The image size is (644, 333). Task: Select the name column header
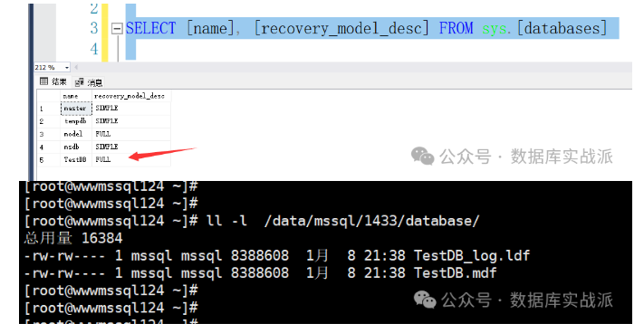pyautogui.click(x=76, y=96)
